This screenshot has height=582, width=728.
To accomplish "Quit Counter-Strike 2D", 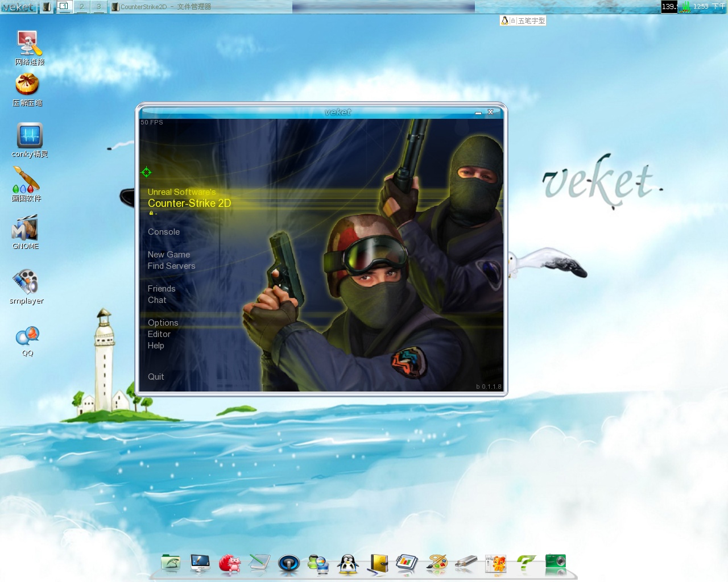I will coord(156,377).
